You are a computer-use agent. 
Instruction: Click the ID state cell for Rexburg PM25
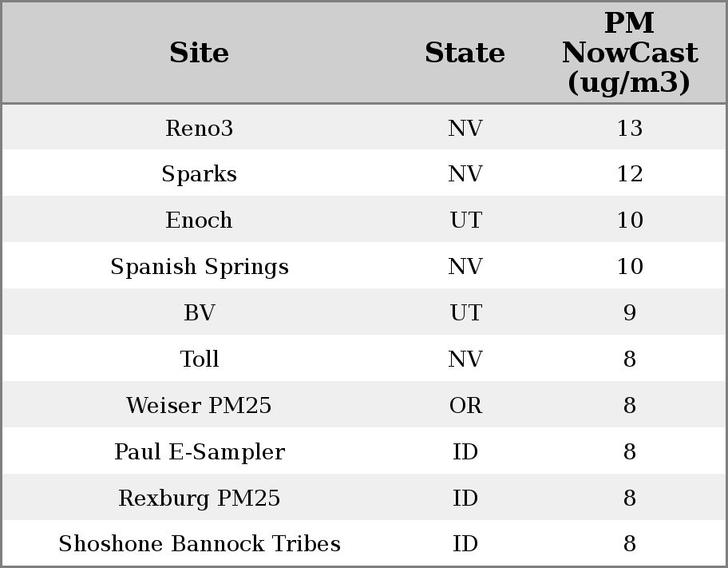(x=465, y=498)
